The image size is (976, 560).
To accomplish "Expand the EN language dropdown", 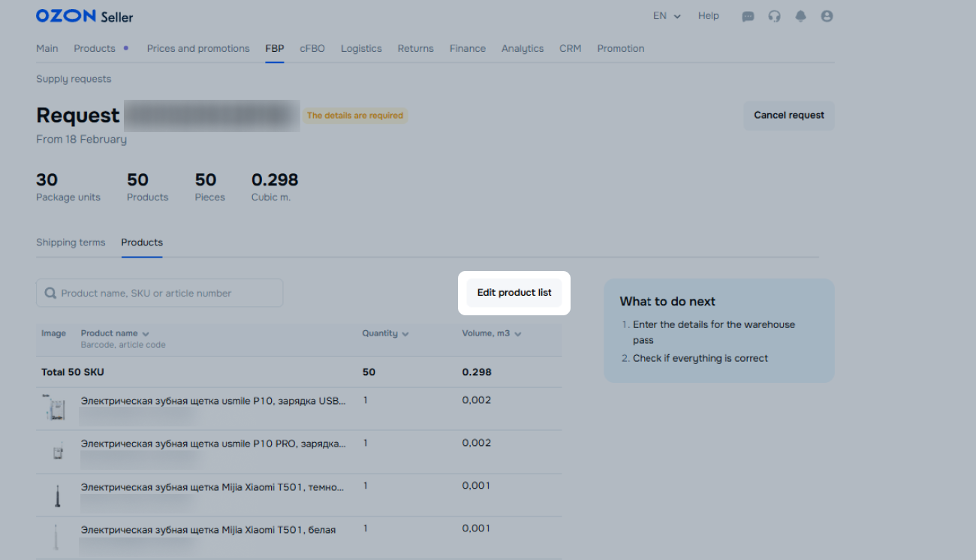I will [666, 16].
